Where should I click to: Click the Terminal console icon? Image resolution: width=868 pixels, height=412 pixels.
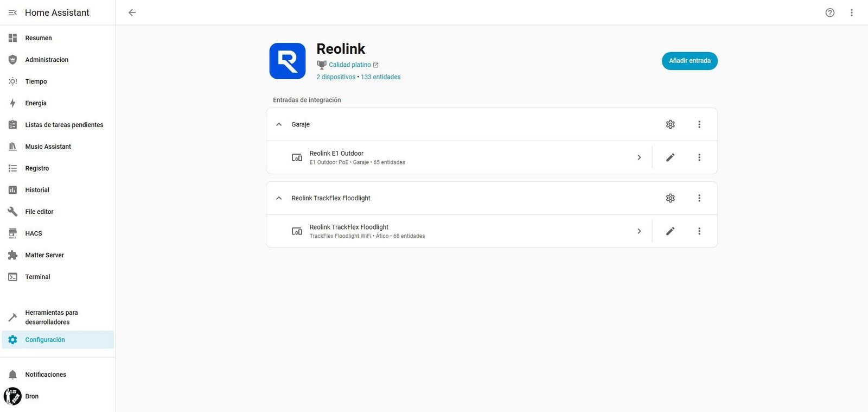tap(12, 277)
